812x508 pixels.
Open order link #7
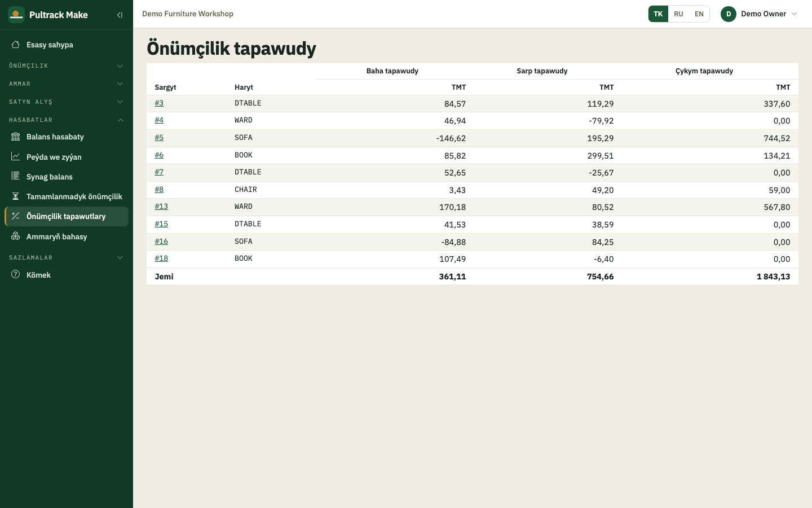tap(159, 172)
